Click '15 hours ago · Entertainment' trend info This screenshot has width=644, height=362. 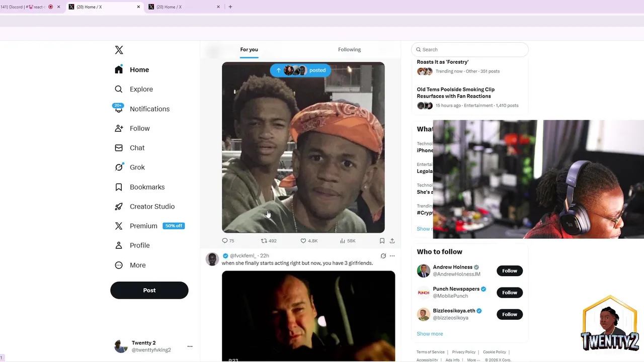(x=464, y=106)
